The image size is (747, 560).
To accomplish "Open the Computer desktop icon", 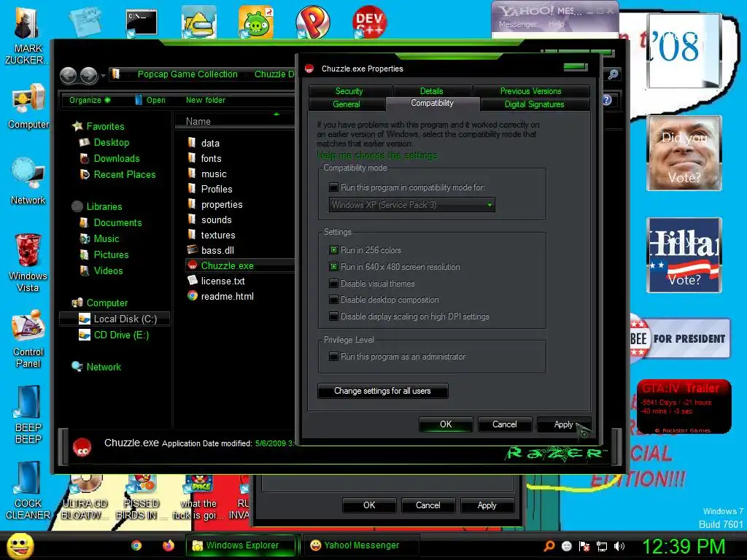I will pos(28,106).
